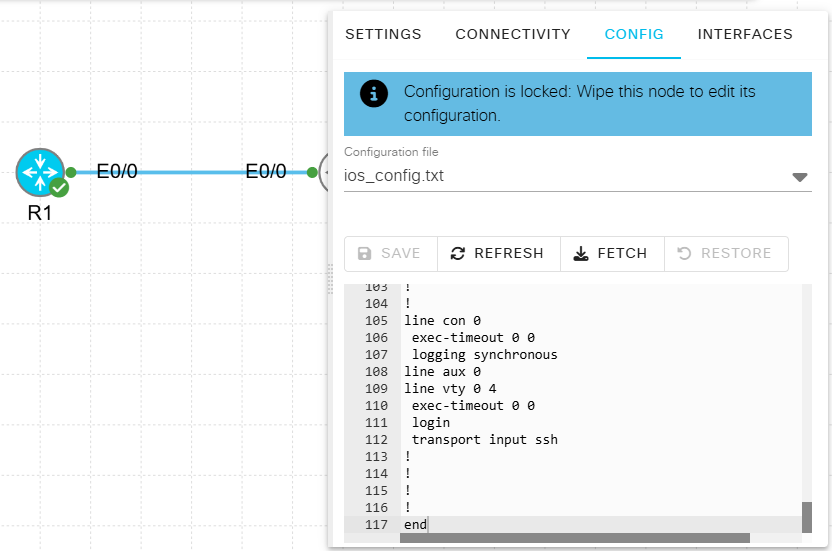This screenshot has width=832, height=551.
Task: Select the R1 router node icon
Action: (39, 172)
